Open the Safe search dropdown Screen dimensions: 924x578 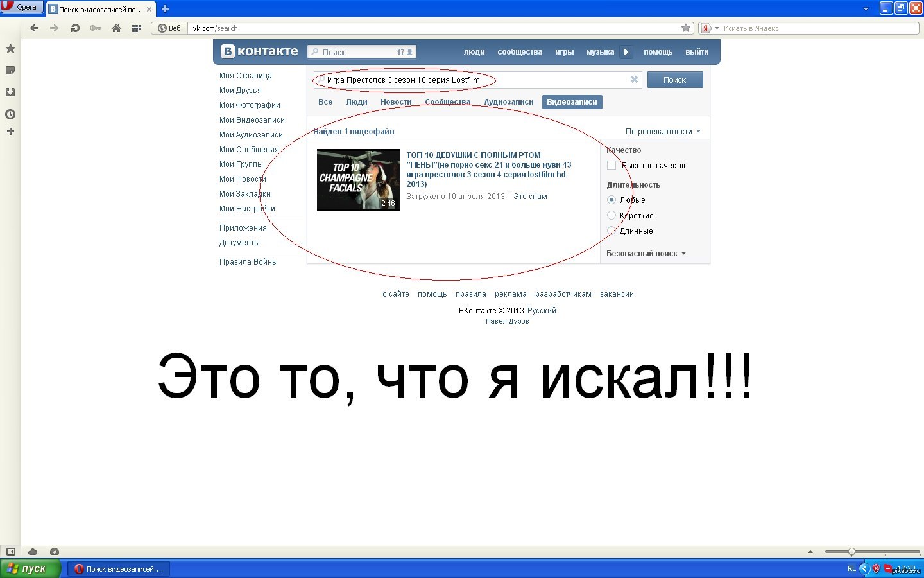tap(646, 254)
